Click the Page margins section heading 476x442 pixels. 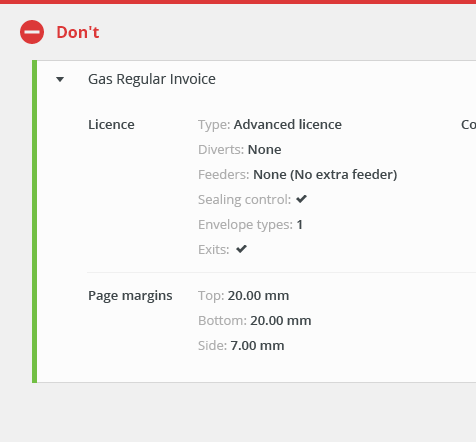130,296
